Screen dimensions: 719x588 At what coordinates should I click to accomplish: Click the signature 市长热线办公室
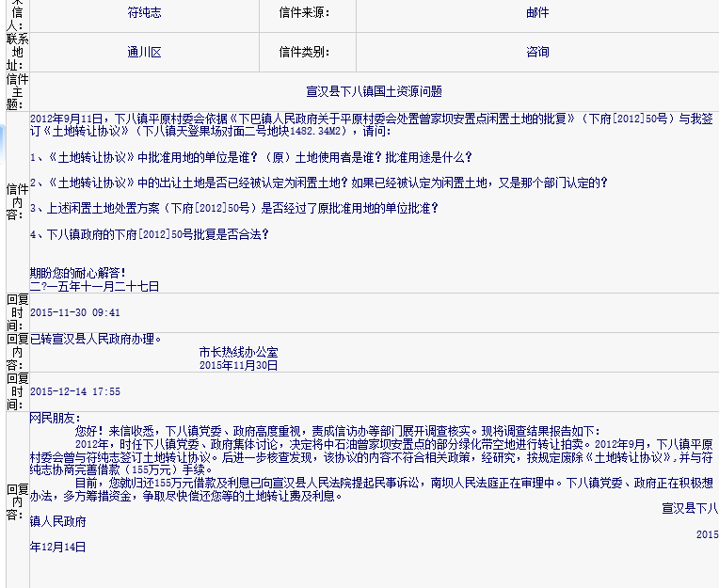click(x=238, y=353)
